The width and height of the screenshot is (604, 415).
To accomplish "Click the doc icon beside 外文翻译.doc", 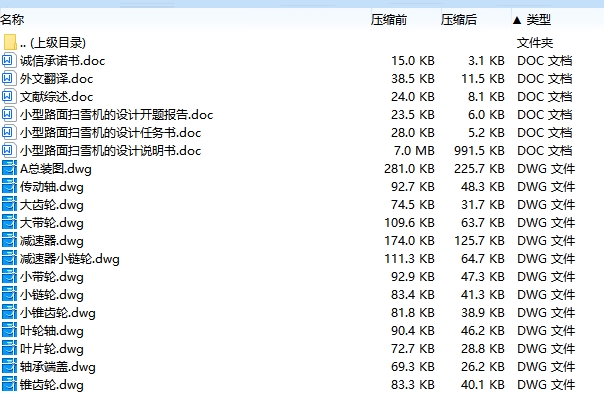I will 9,79.
